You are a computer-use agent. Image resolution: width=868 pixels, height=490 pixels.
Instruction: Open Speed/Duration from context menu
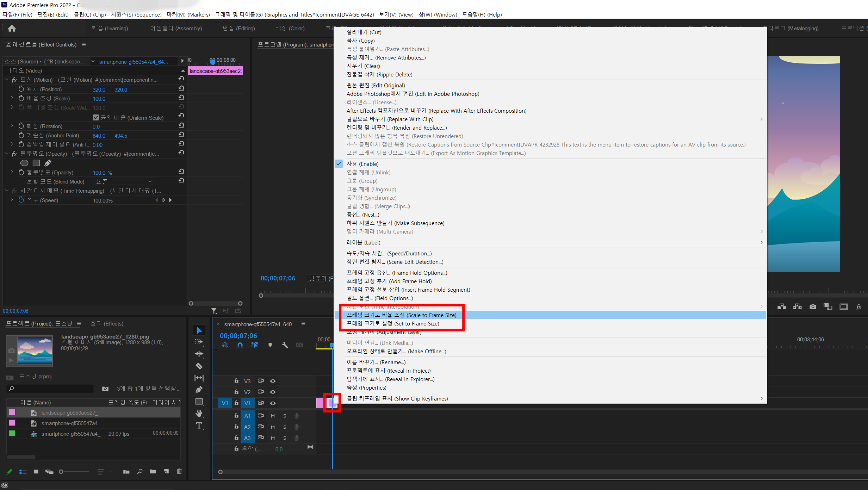point(550,253)
